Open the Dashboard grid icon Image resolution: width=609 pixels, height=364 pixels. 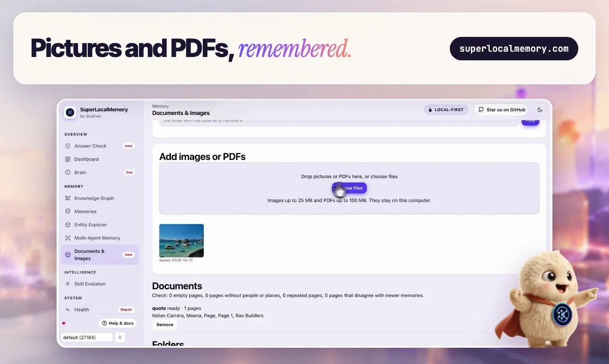click(x=68, y=159)
